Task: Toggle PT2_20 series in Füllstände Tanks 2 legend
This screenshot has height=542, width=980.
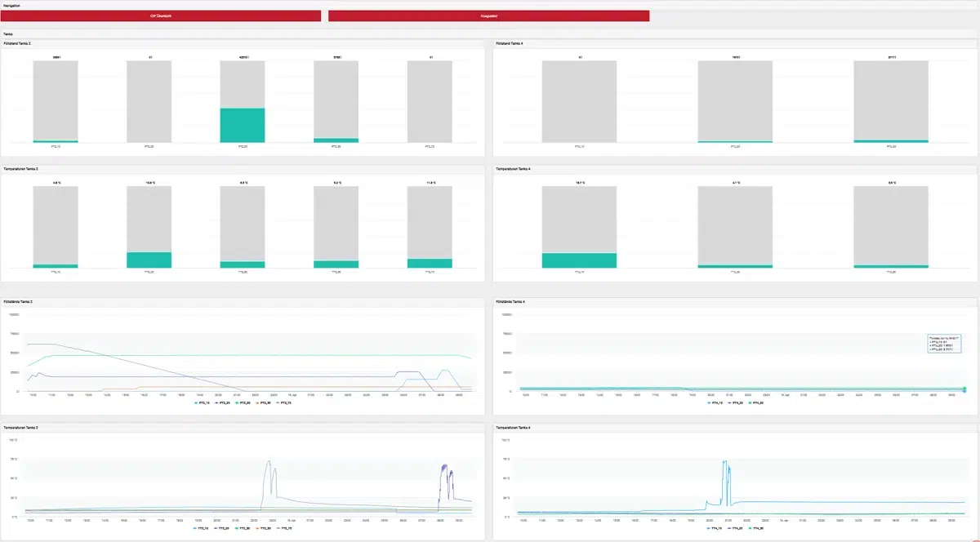Action: (224, 402)
